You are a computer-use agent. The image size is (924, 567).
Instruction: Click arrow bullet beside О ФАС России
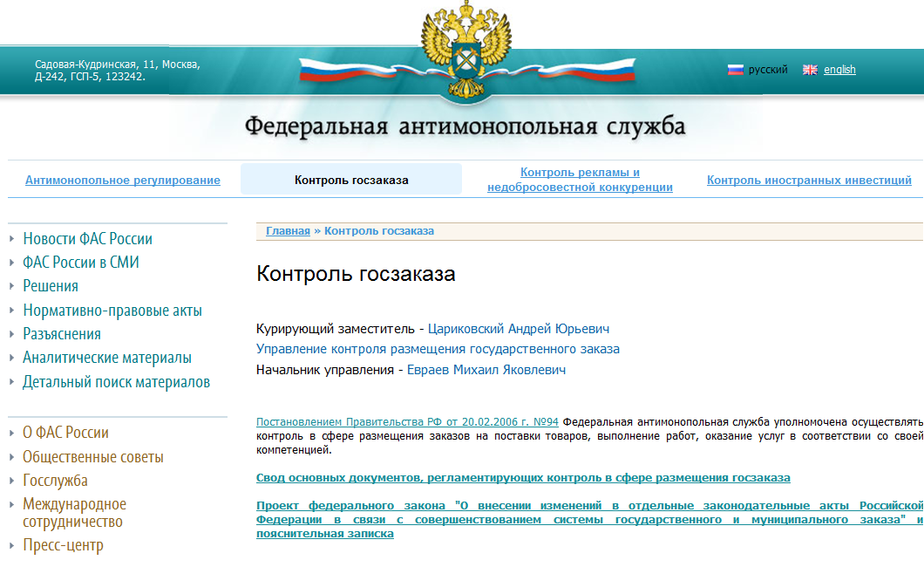tap(12, 433)
